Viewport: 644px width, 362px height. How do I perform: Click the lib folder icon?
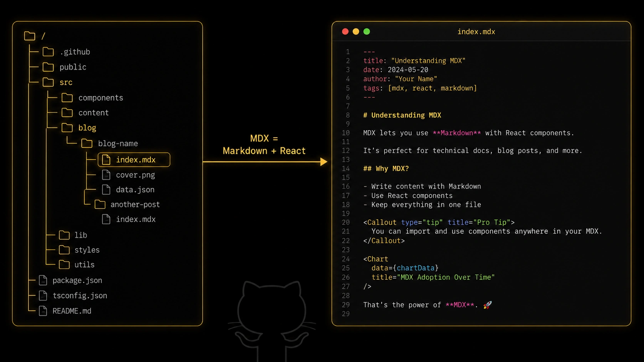click(x=64, y=235)
